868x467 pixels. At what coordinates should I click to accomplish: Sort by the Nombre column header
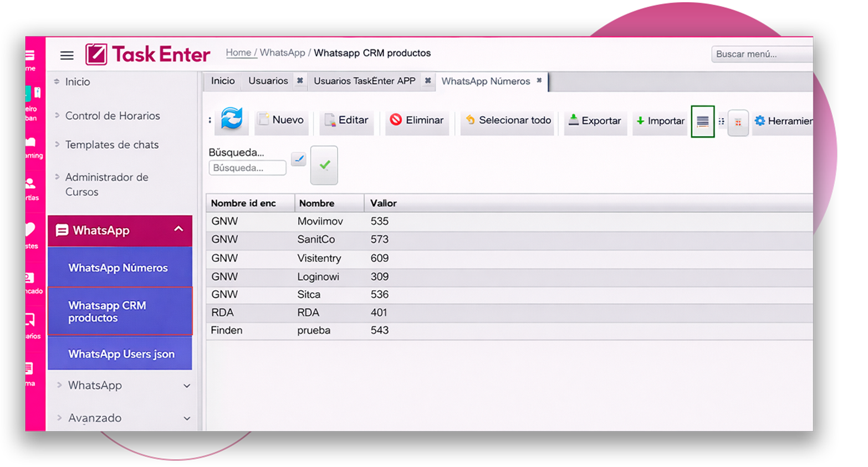click(316, 203)
